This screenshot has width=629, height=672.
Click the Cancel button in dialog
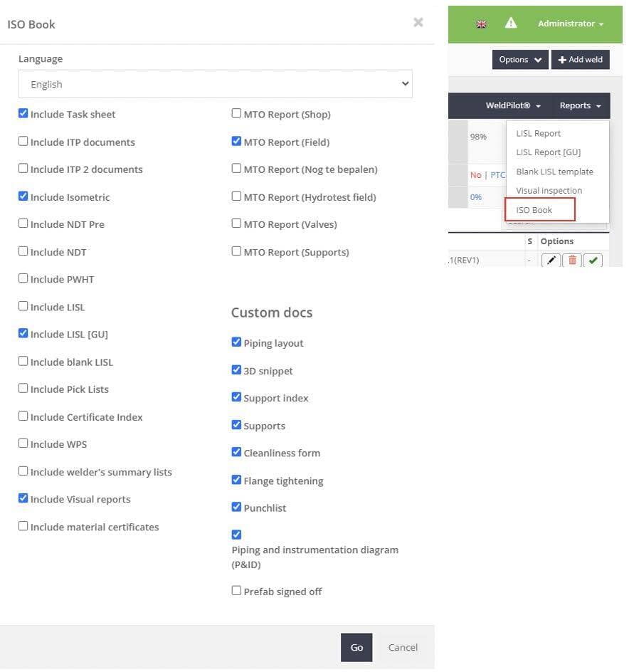pos(403,647)
